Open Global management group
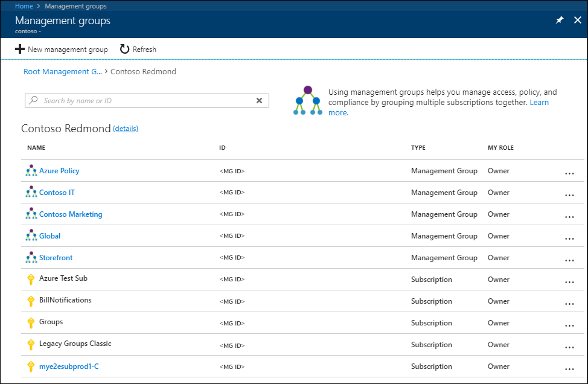The image size is (588, 384). point(50,236)
